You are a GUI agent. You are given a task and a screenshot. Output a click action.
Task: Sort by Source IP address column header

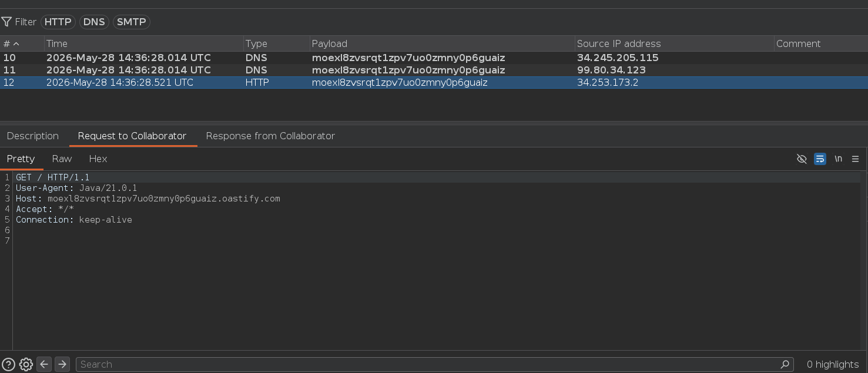coord(674,43)
